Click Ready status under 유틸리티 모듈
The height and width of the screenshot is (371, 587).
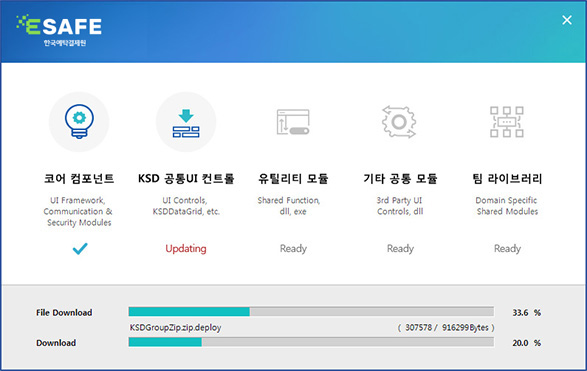click(293, 249)
